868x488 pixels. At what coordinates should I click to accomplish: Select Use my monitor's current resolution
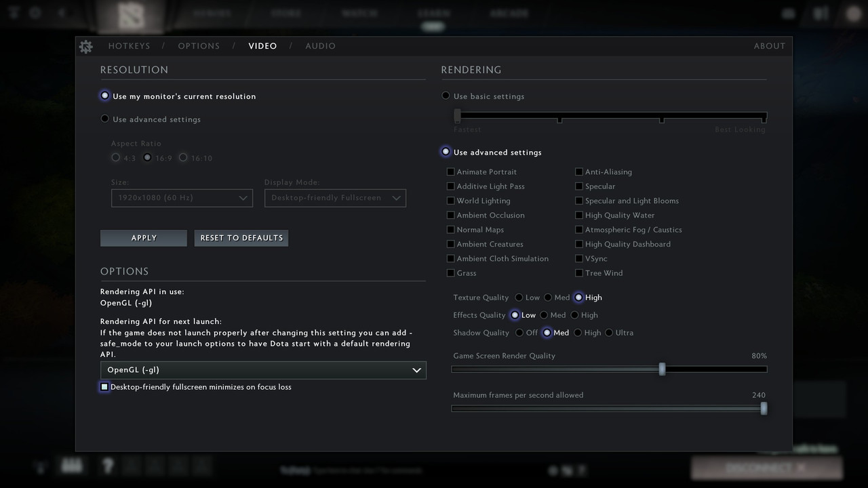click(x=178, y=96)
